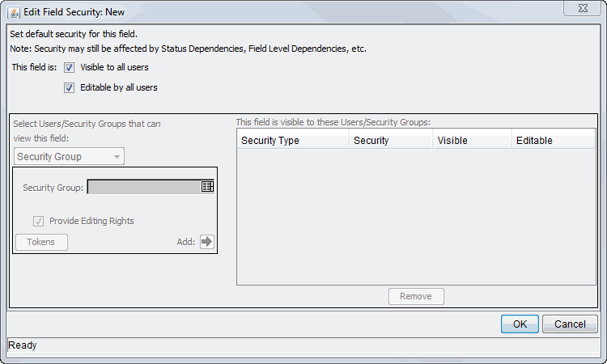
Task: Click the Java icon in title bar
Action: click(14, 12)
